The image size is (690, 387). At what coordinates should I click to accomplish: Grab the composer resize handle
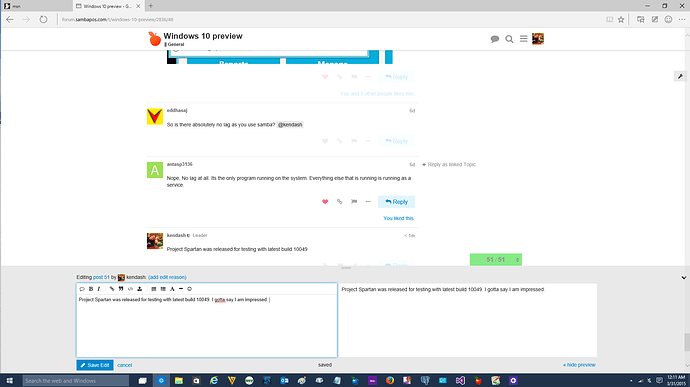(346, 268)
